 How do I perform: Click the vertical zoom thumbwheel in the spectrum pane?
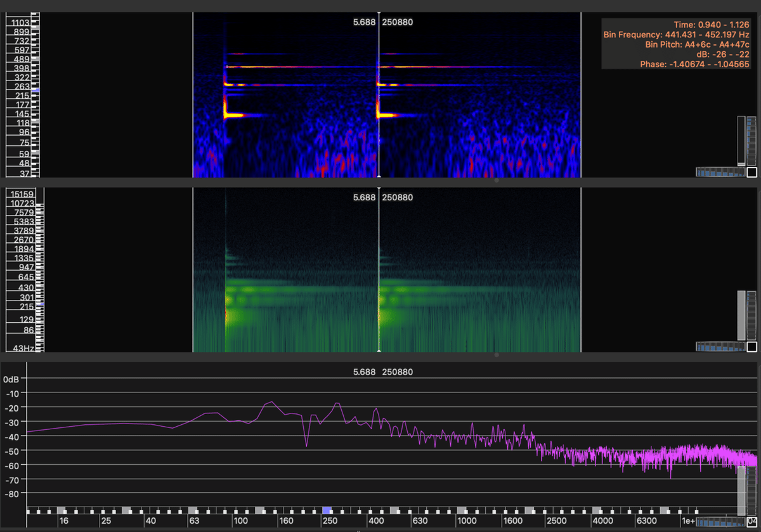(752, 490)
